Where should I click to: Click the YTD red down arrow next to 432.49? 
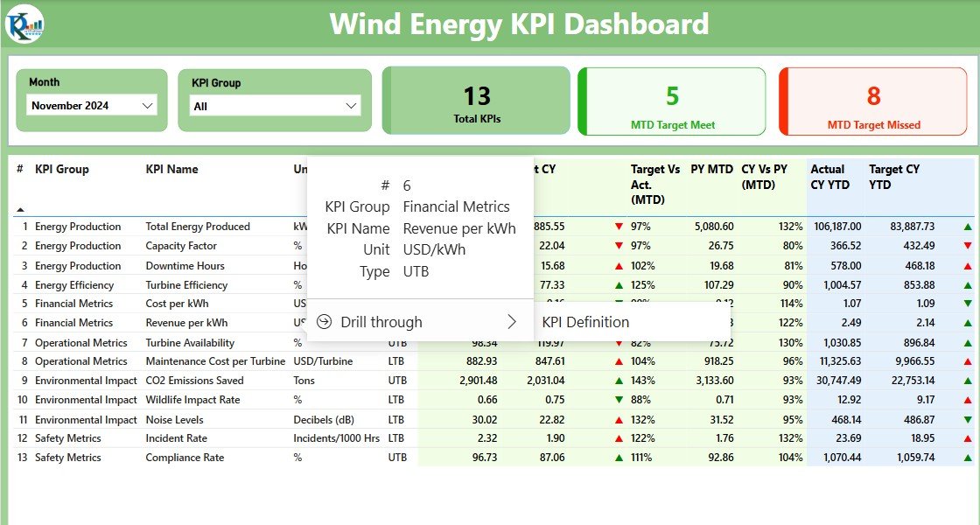(x=968, y=246)
